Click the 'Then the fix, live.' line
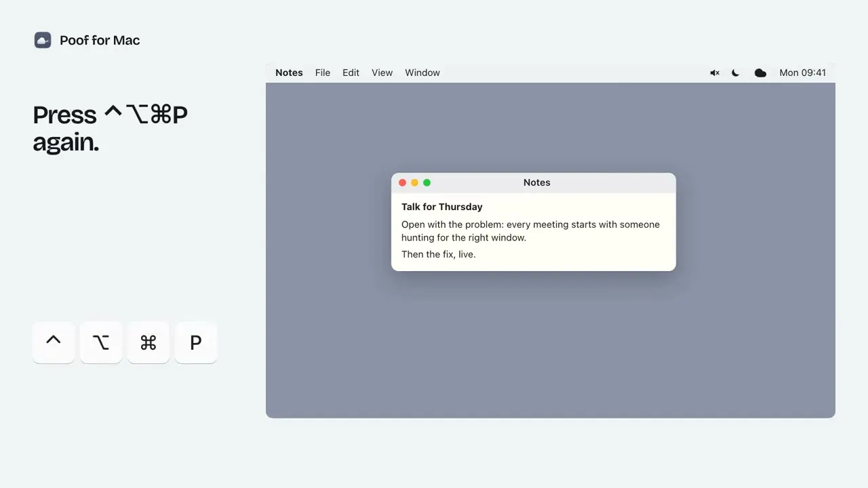This screenshot has width=868, height=488. [439, 254]
